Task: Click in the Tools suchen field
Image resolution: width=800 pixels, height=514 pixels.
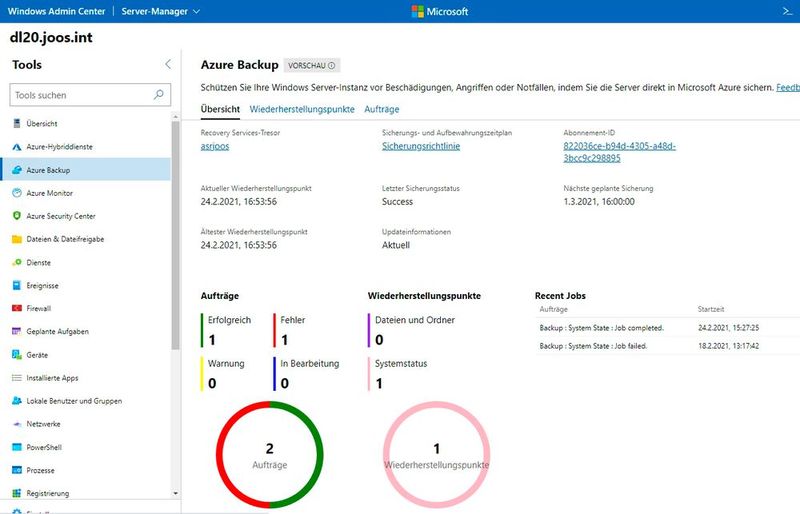Action: tap(90, 95)
